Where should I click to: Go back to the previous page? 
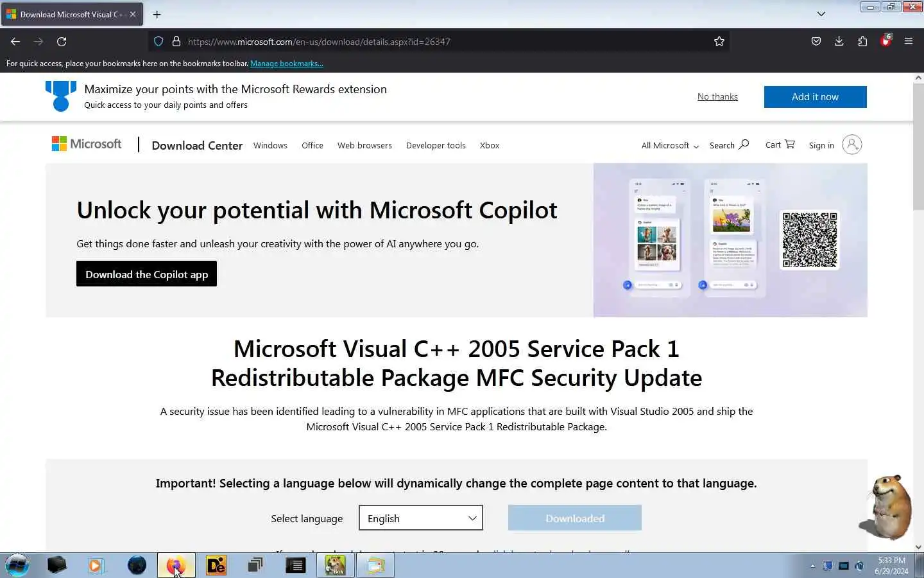[x=15, y=42]
